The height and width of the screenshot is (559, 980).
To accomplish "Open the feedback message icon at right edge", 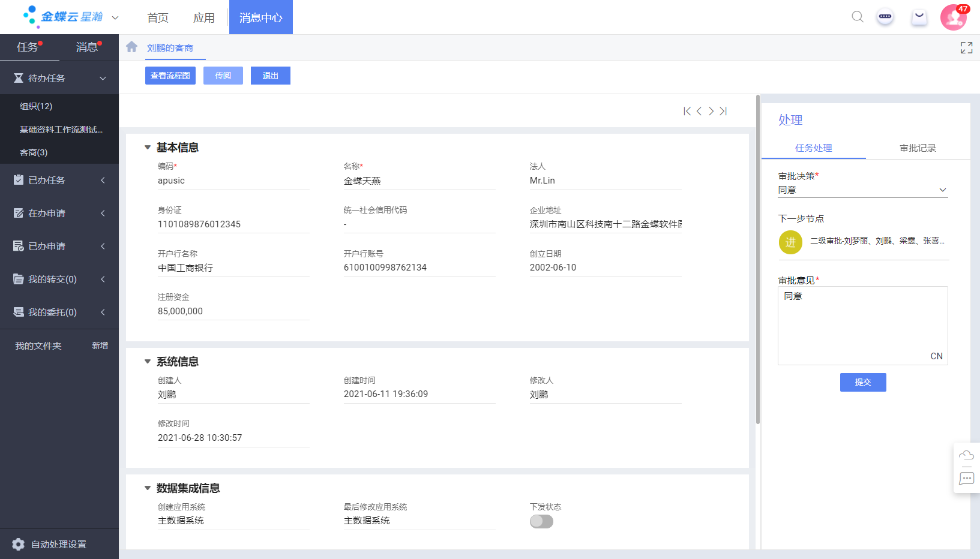I will (966, 479).
